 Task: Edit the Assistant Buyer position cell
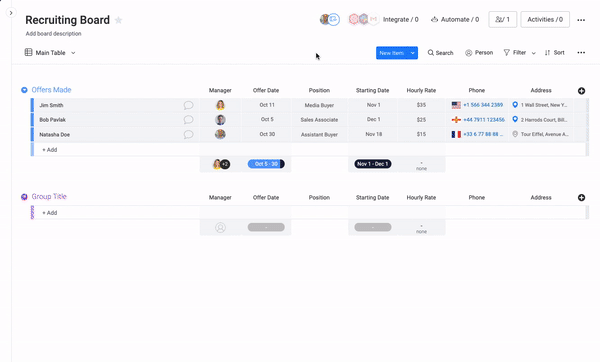pyautogui.click(x=319, y=134)
